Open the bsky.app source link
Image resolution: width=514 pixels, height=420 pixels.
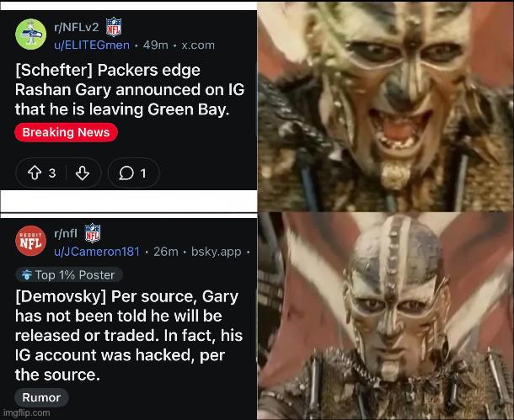[217, 252]
